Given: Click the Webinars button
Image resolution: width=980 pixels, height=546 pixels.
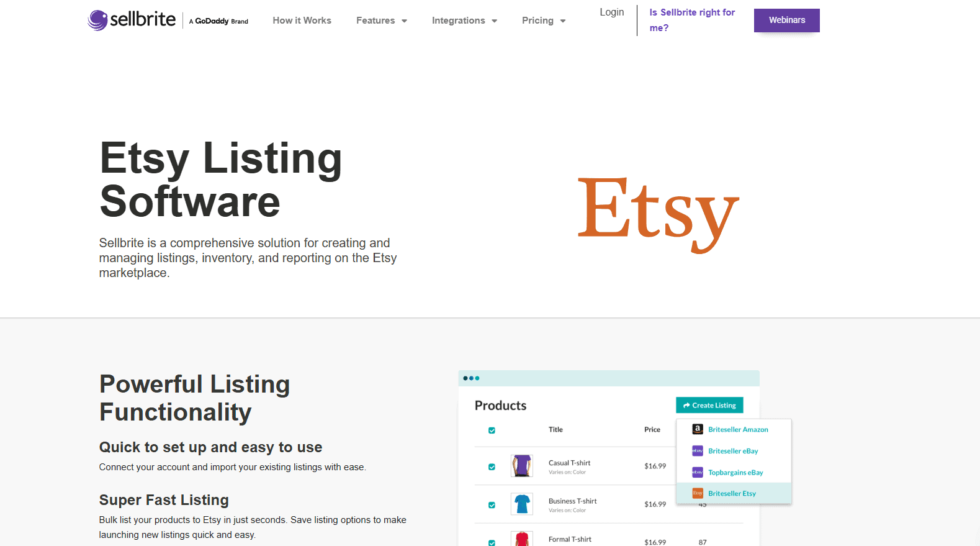Looking at the screenshot, I should [x=786, y=20].
